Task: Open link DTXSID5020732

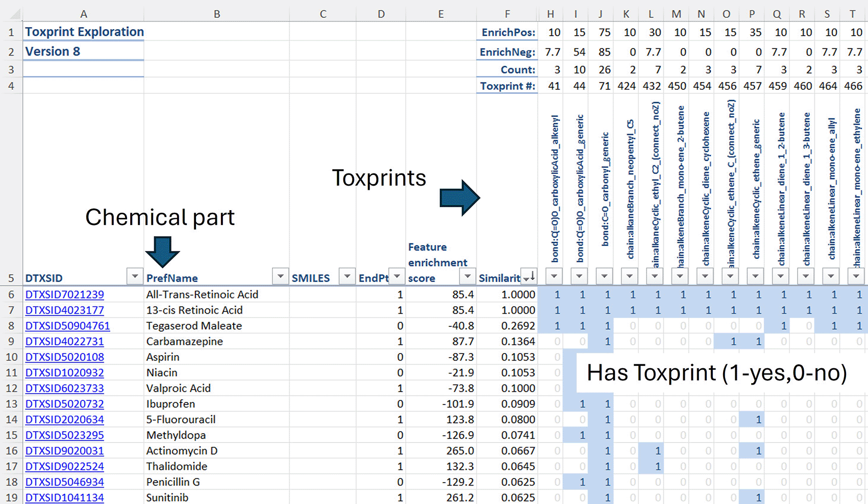Action: coord(65,404)
